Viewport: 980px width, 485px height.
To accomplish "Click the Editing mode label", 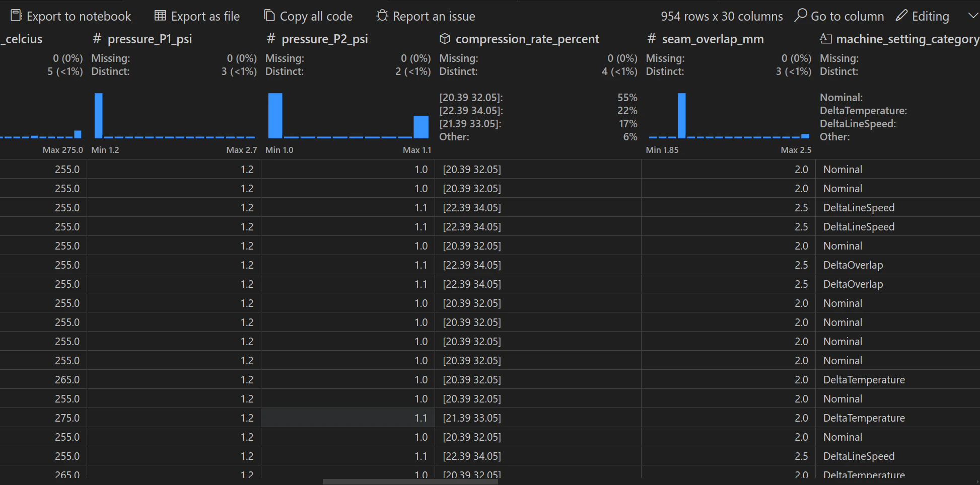I will (x=930, y=16).
